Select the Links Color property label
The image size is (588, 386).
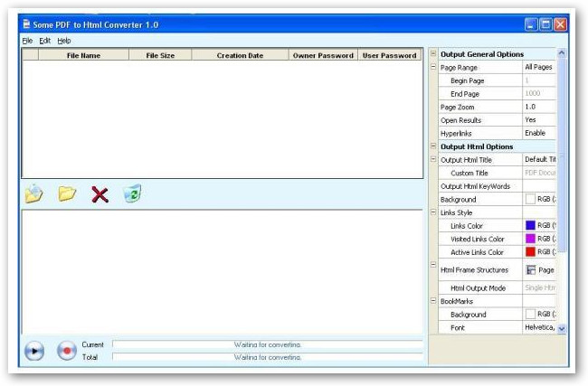(x=467, y=226)
